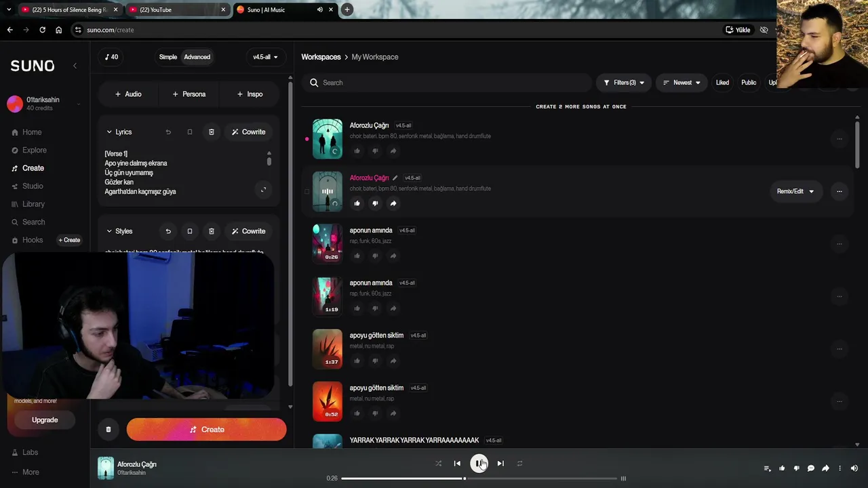Toggle the Liked filter
868x488 pixels.
(722, 83)
